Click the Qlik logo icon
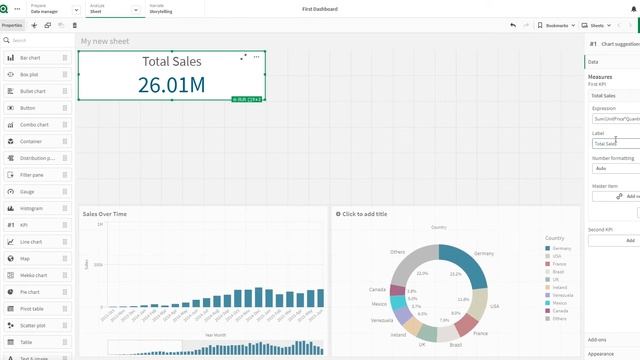The height and width of the screenshot is (360, 640). (4, 9)
